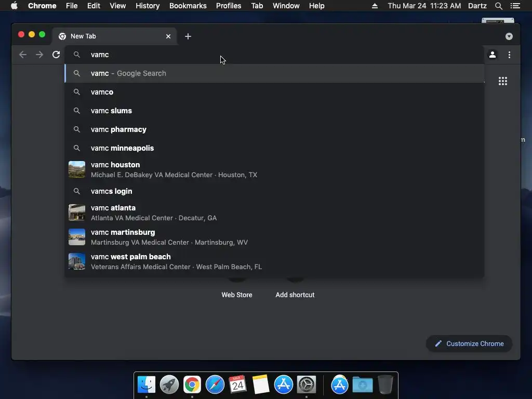Open a new tab with plus button

[188, 36]
